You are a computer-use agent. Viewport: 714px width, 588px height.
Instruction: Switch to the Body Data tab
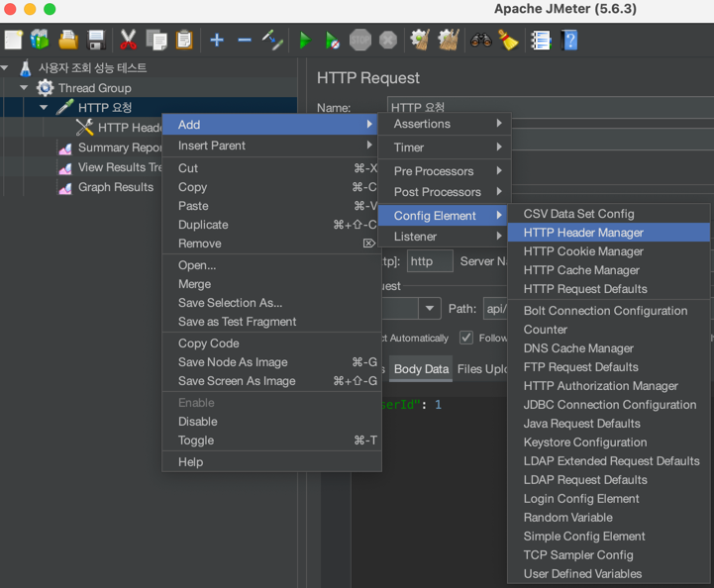[x=421, y=369]
